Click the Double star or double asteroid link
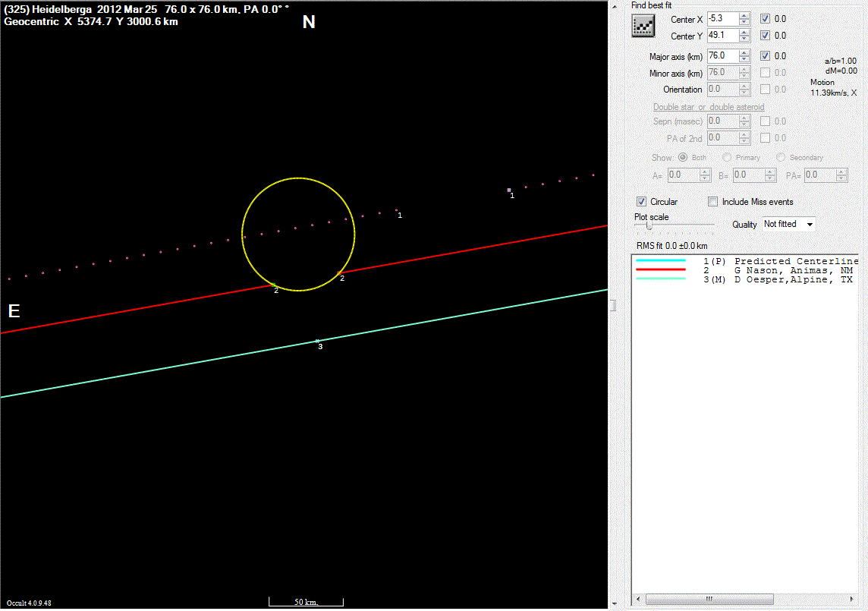Screen dimensions: 868x611 [709, 107]
